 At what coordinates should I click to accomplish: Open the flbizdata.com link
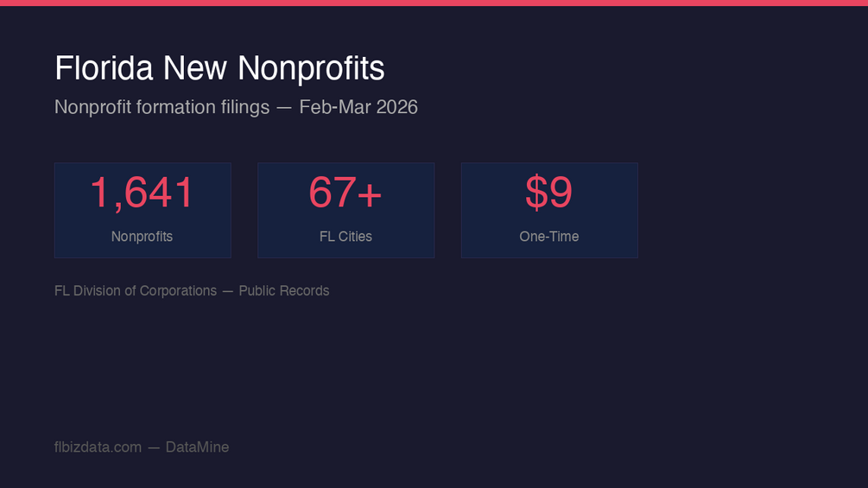(x=98, y=447)
